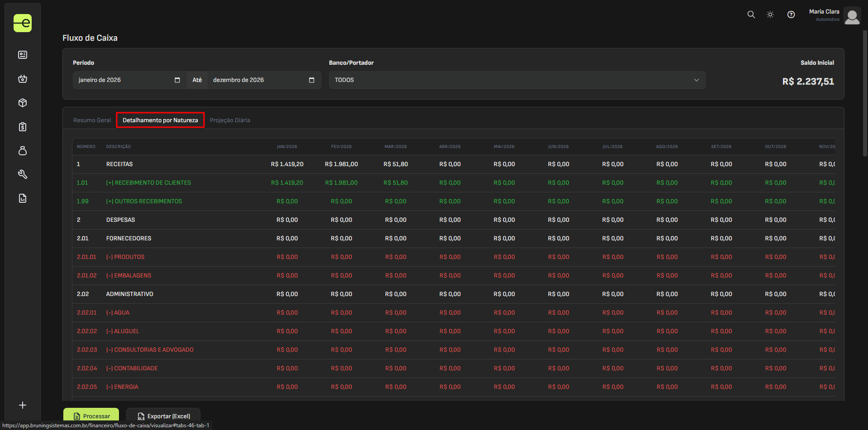Open the shopping basket sidebar icon

[23, 79]
